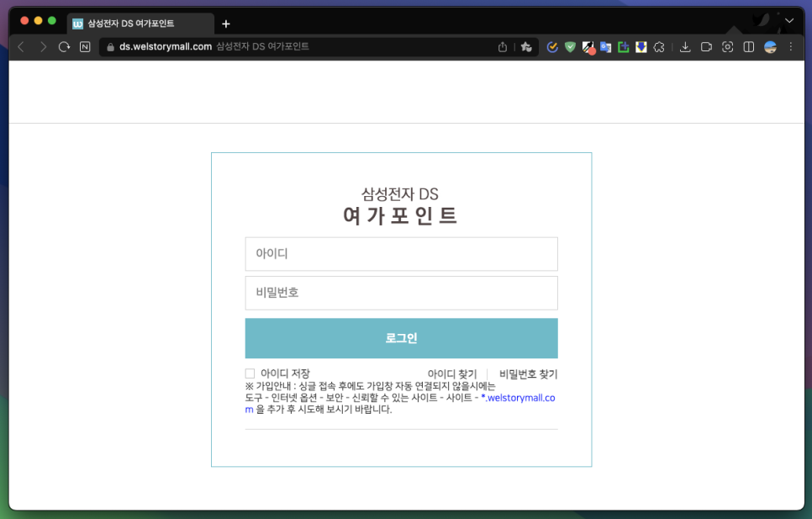Screen dimensions: 812x519
Task: Open the TickTick checkmark extension
Action: (552, 47)
